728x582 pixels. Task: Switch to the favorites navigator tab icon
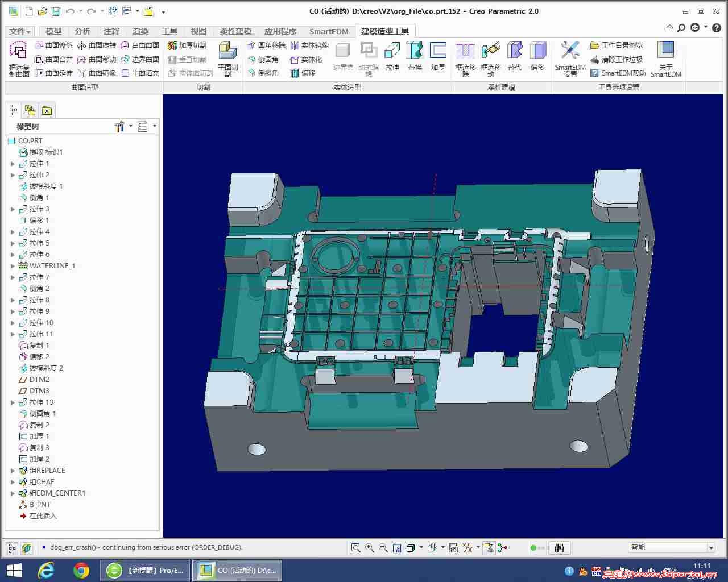[47, 110]
